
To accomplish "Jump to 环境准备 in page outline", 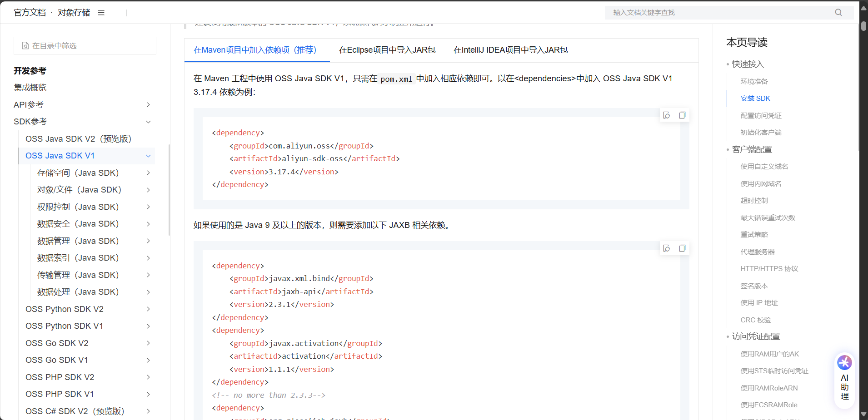I will (x=754, y=81).
